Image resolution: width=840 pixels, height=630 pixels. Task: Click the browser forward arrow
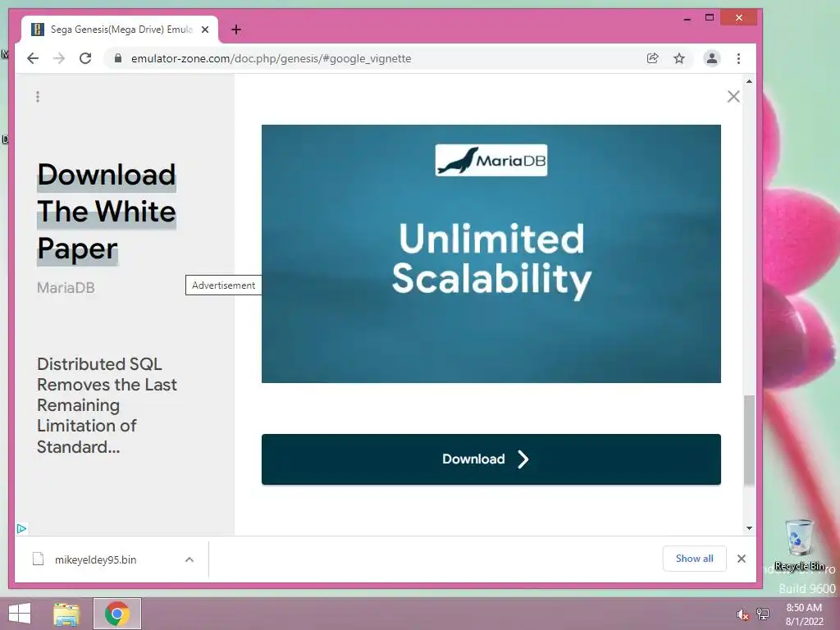pos(59,58)
